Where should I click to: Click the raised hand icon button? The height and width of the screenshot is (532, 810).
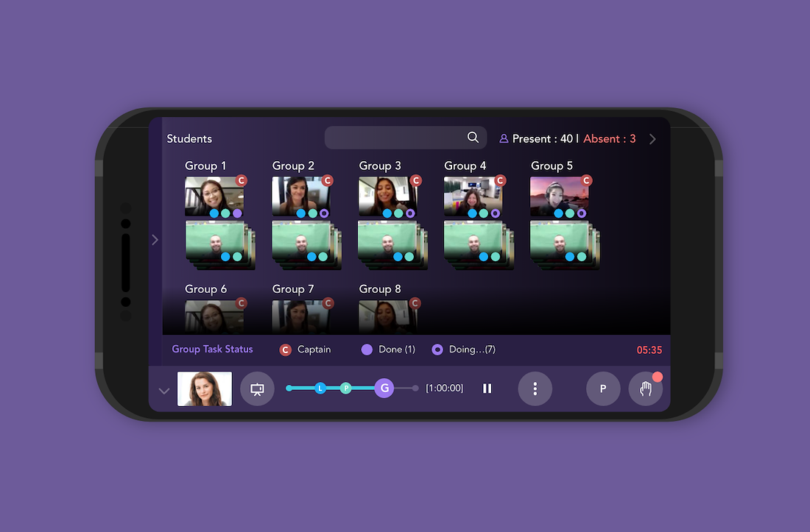[645, 389]
